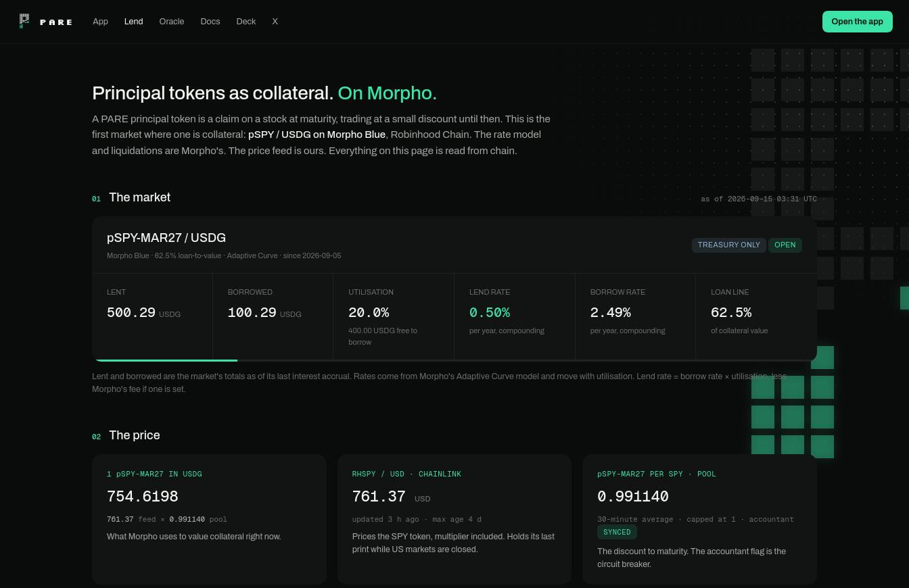Click the TREASURY ONLY badge
Image resolution: width=909 pixels, height=588 pixels.
pos(728,245)
